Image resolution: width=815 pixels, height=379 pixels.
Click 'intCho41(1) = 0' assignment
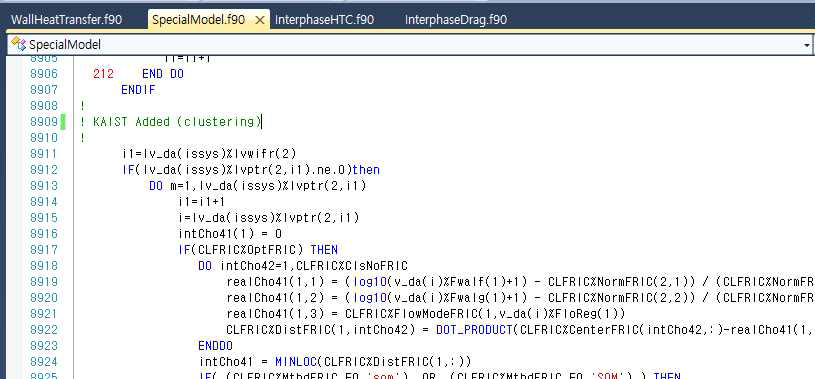(230, 233)
